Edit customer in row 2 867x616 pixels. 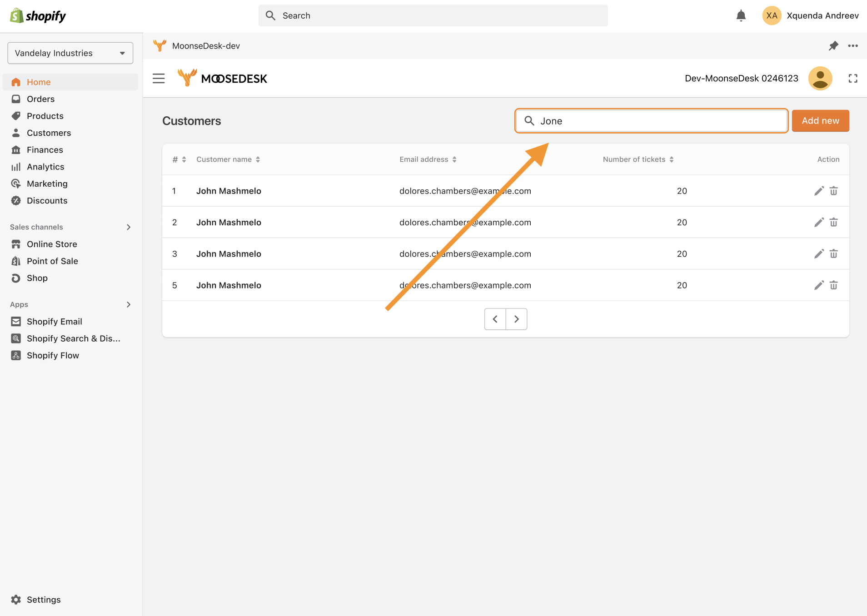819,223
